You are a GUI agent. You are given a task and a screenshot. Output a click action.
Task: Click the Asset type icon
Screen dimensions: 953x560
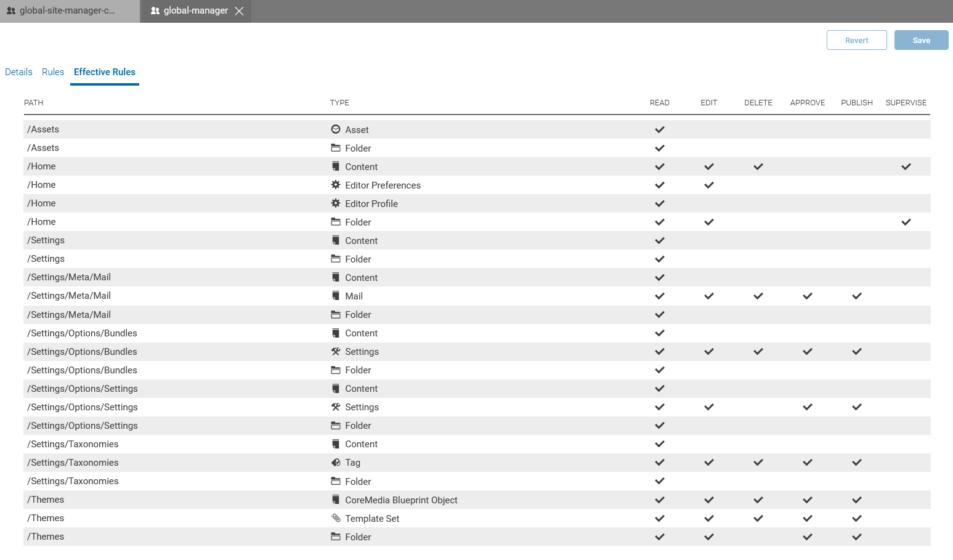point(336,129)
